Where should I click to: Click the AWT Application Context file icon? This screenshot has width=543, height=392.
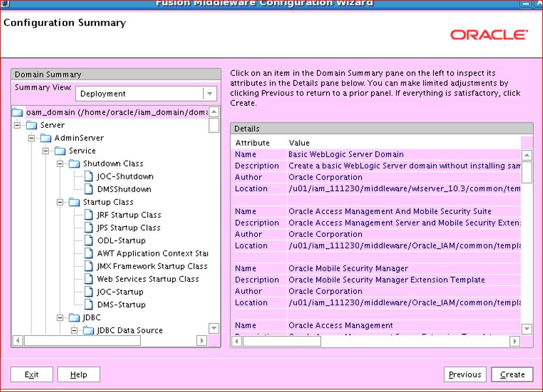tap(89, 253)
